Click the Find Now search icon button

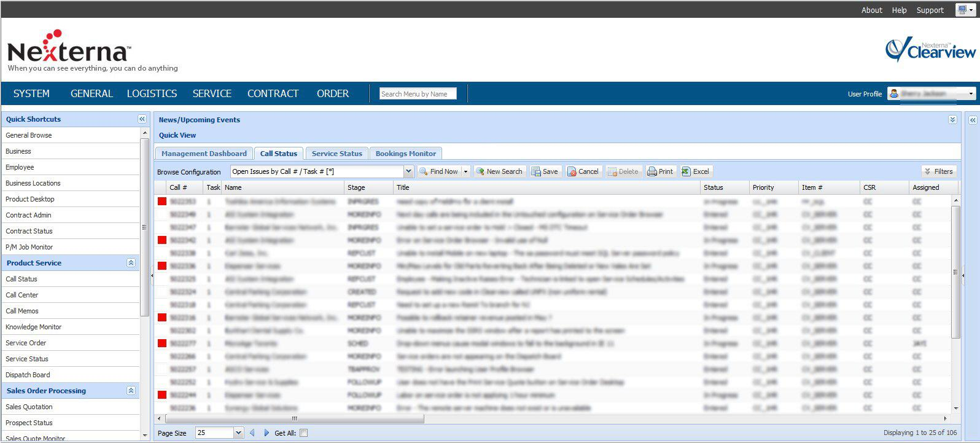click(x=424, y=172)
